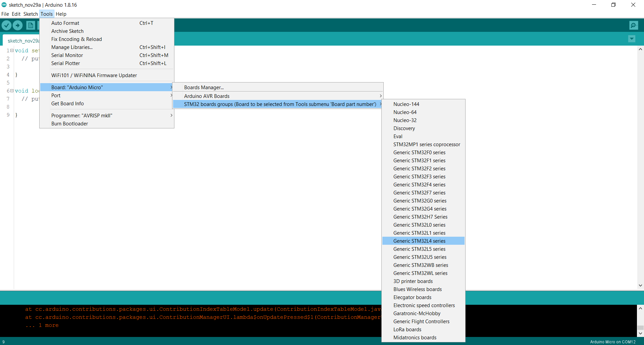Viewport: 644px width, 345px height.
Task: Open the File menu
Action: point(5,14)
